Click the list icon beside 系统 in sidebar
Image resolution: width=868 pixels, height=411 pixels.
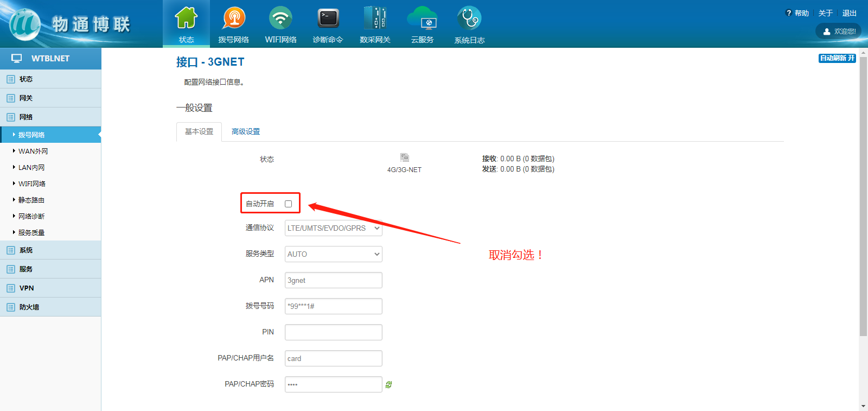click(11, 250)
